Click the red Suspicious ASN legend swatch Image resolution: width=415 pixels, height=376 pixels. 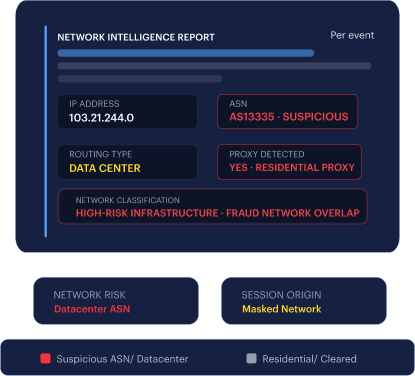tap(45, 358)
